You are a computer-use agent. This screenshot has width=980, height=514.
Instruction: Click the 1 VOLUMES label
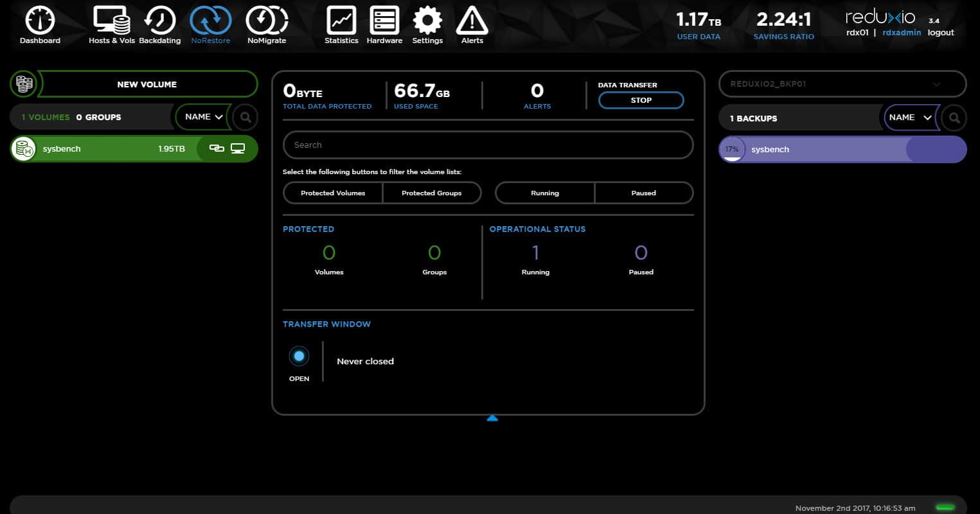click(45, 118)
